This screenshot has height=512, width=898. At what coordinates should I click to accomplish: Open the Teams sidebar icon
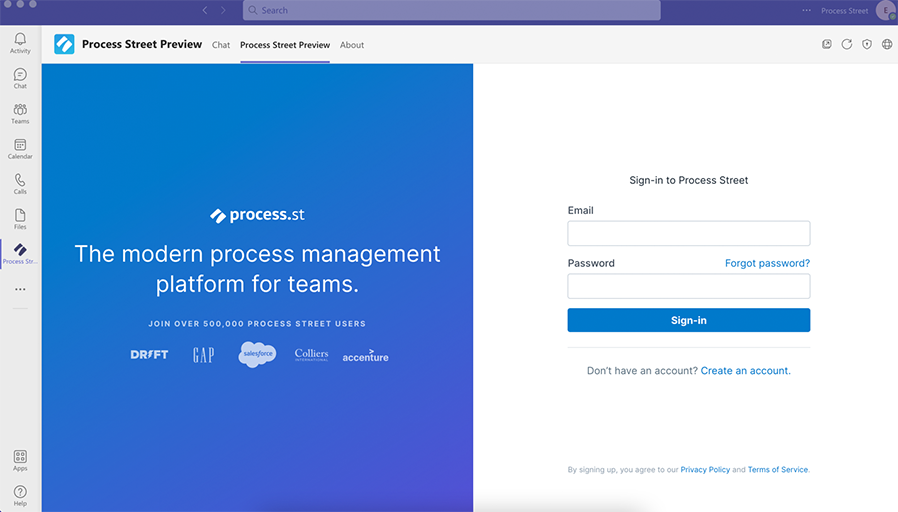(x=20, y=113)
